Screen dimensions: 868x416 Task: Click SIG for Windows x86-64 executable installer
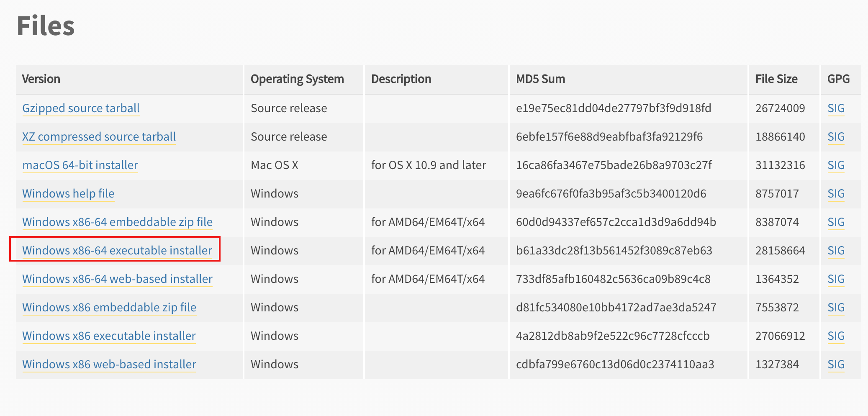click(836, 251)
